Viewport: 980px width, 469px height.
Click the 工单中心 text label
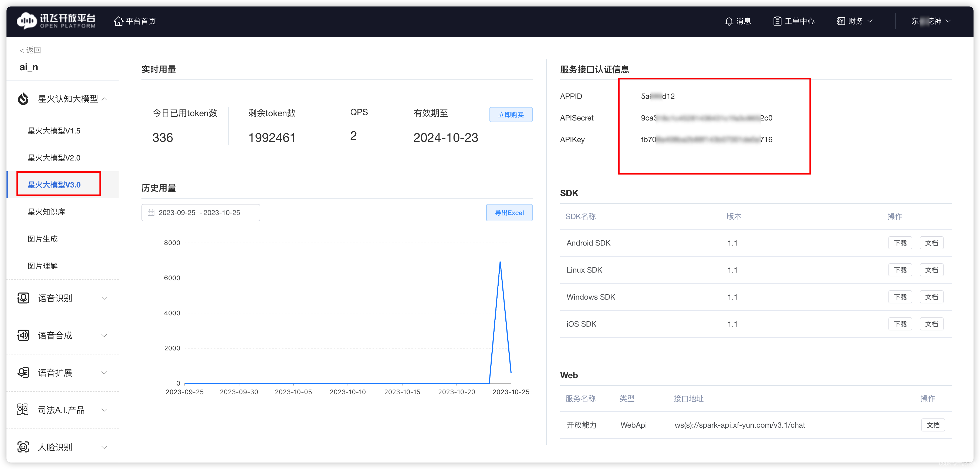(799, 21)
